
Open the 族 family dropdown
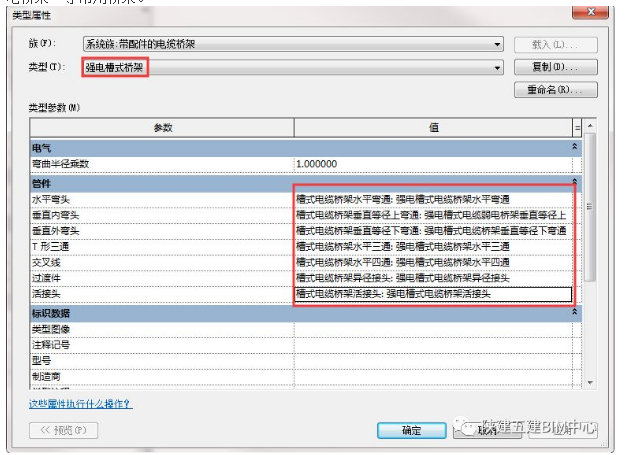(x=497, y=44)
